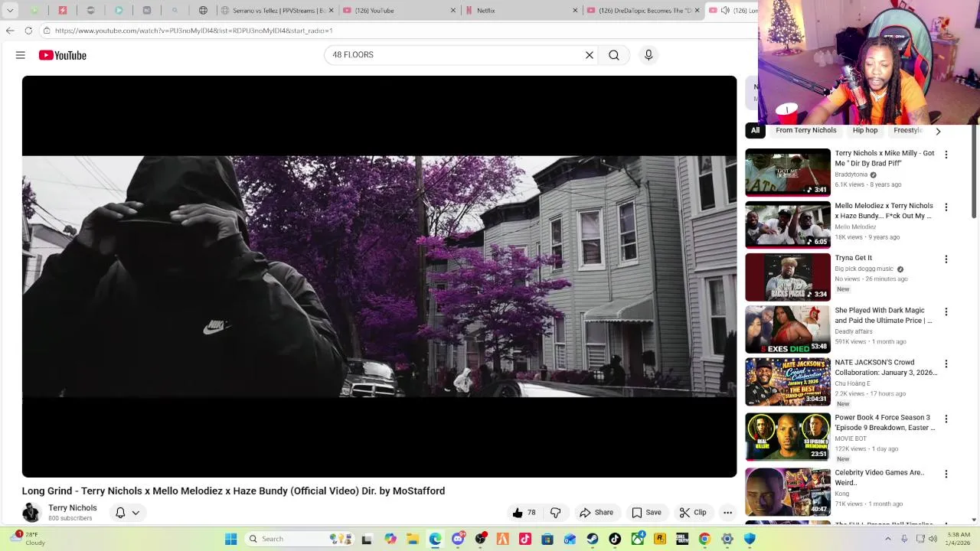Click the browser address bar URL
Viewport: 980px width, 551px height.
point(194,31)
